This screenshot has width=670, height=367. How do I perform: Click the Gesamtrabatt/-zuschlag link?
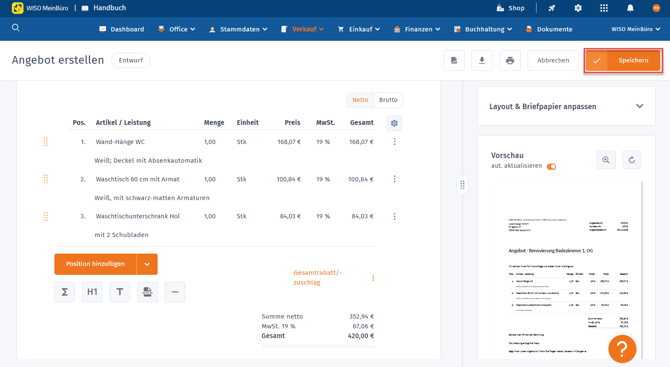(x=317, y=277)
